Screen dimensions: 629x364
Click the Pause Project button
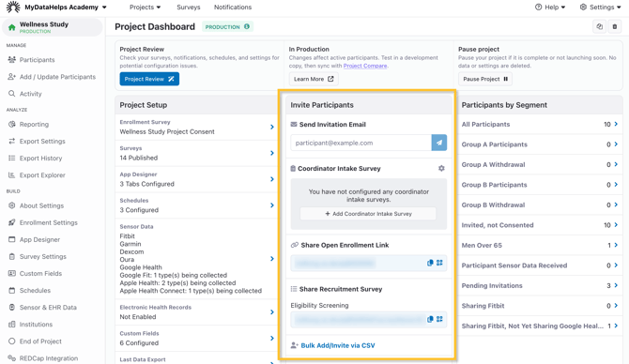click(485, 79)
